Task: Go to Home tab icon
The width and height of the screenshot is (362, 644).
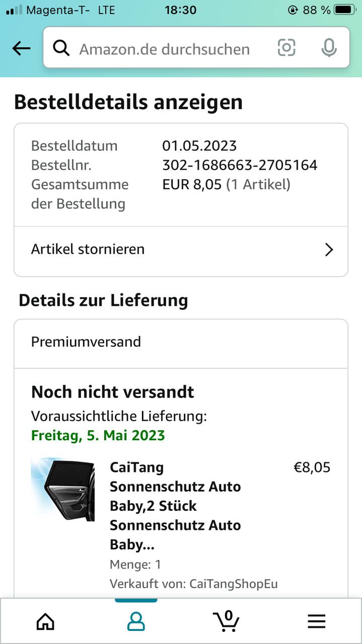Action: coord(45,621)
